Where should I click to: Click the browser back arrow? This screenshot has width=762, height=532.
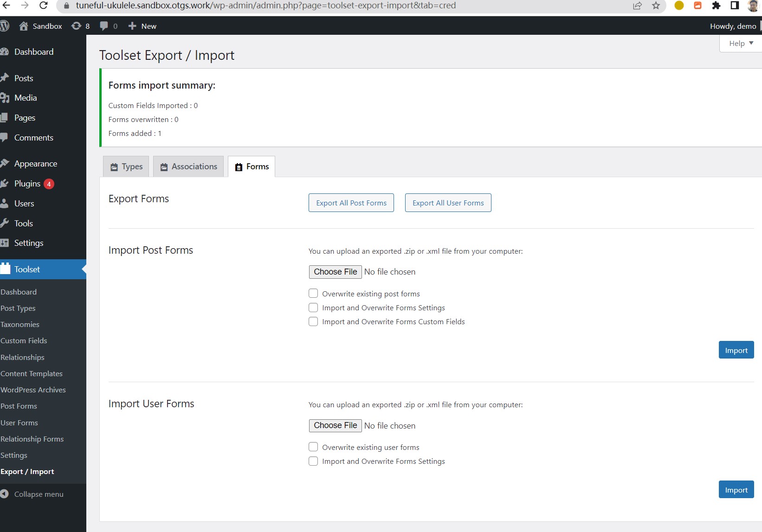point(6,6)
